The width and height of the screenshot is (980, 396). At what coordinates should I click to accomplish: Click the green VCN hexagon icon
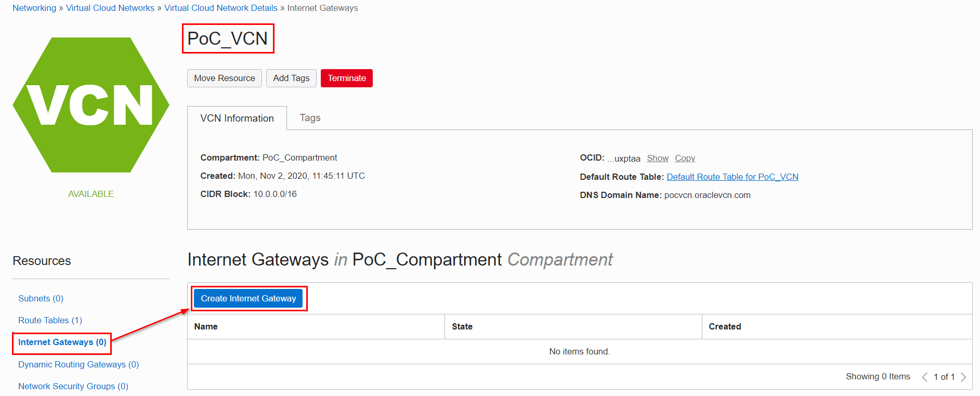coord(91,105)
